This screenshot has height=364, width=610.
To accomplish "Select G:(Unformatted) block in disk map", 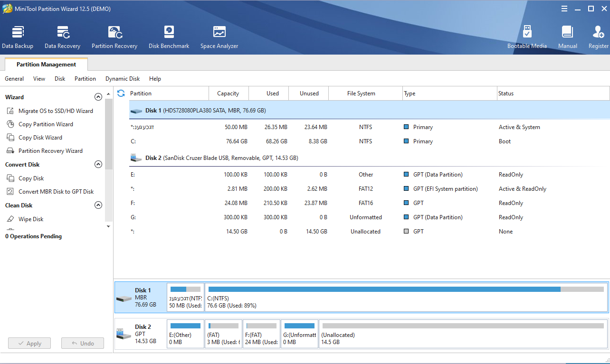I will pyautogui.click(x=299, y=334).
